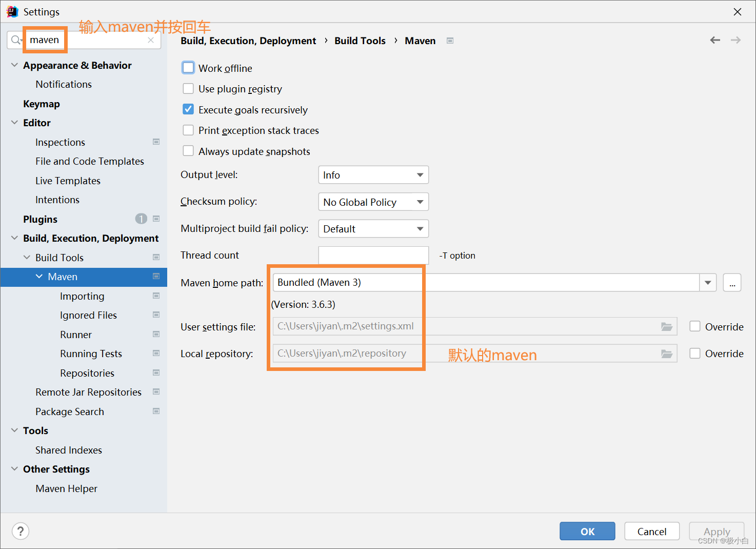This screenshot has height=549, width=756.
Task: Collapse the Maven tree node
Action: point(39,277)
